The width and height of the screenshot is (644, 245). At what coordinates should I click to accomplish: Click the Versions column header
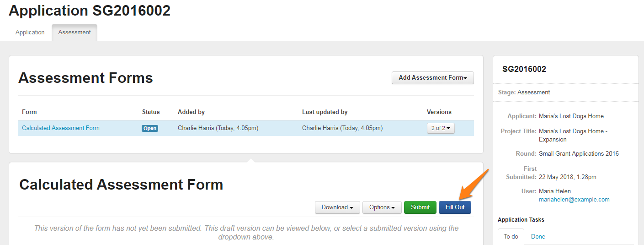tap(439, 112)
